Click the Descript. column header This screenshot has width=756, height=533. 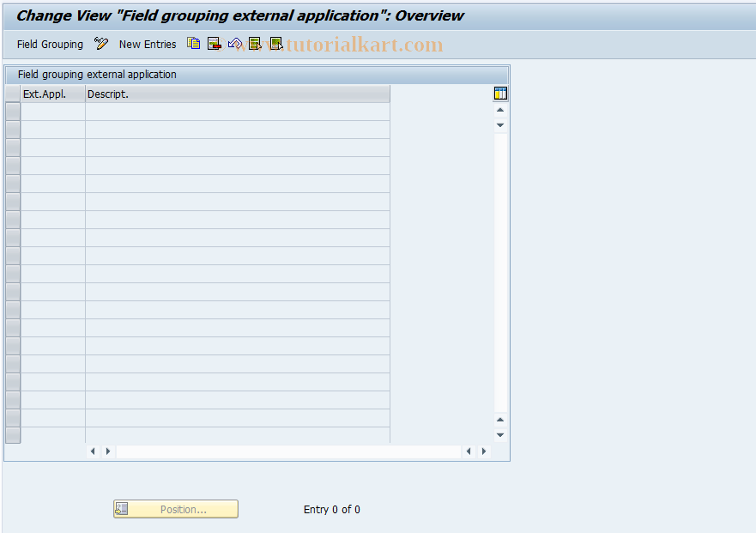click(x=238, y=94)
